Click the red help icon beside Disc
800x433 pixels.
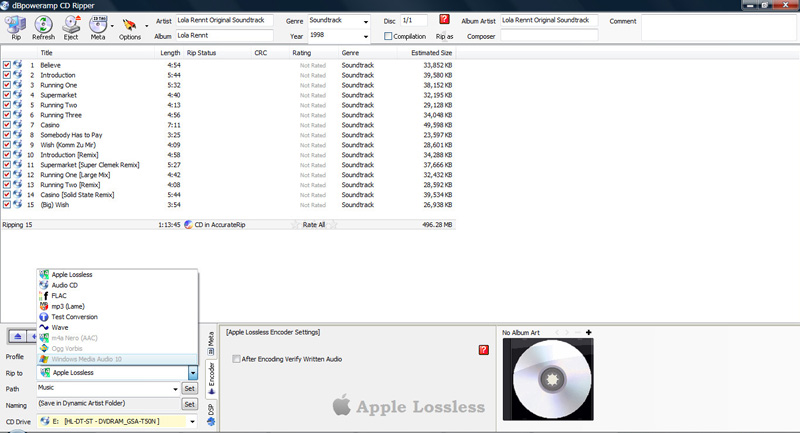tap(444, 19)
